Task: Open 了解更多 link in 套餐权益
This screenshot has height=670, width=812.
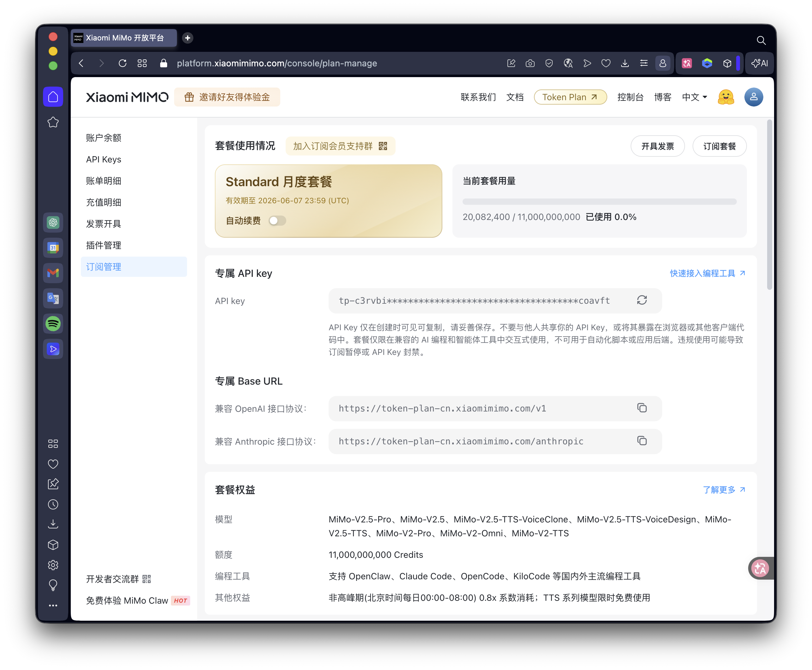Action: (x=724, y=489)
